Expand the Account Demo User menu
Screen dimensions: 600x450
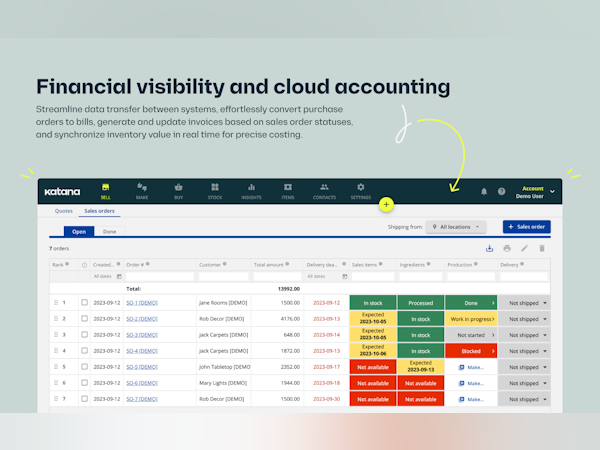[x=552, y=191]
